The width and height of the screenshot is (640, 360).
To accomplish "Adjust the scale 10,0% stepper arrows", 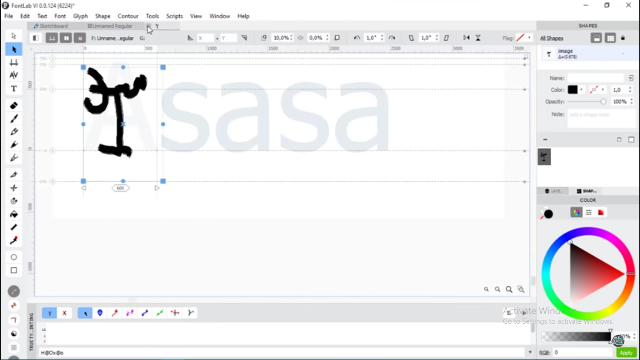I will [291, 38].
